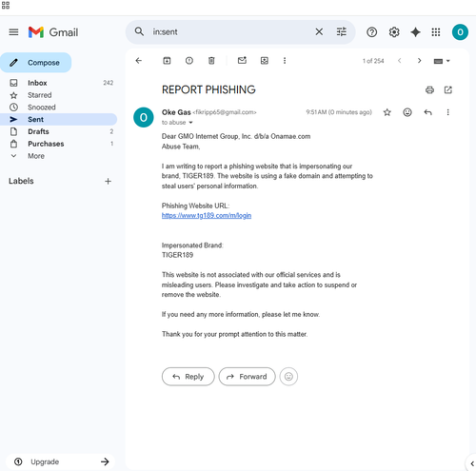Image resolution: width=476 pixels, height=471 pixels.
Task: Delete this email with trash icon
Action: [x=211, y=61]
